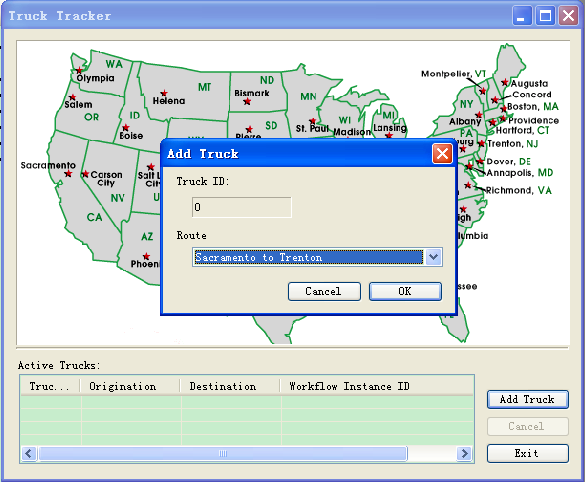Minimize the Truck Tracker window

pos(522,16)
